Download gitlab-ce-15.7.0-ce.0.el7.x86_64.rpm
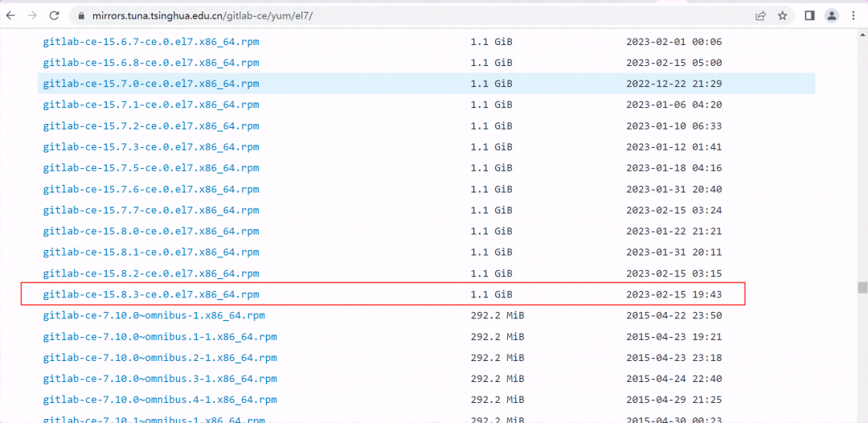868x423 pixels. click(151, 84)
